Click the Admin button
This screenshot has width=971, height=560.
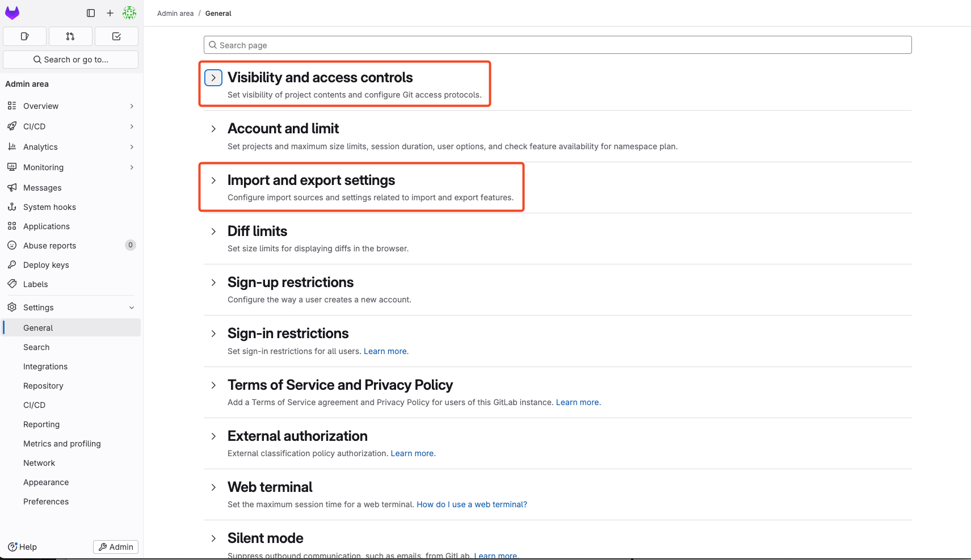pyautogui.click(x=116, y=547)
